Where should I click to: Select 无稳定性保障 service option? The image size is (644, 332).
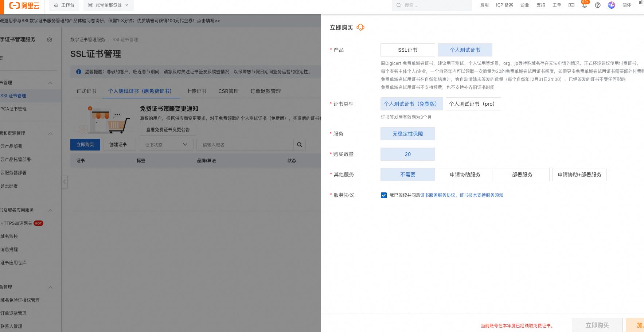click(x=408, y=134)
